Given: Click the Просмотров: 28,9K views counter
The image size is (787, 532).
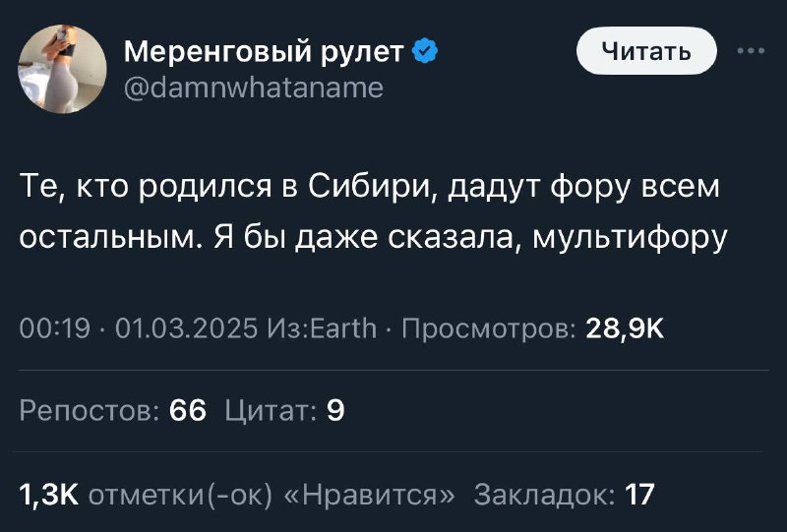Looking at the screenshot, I should (x=533, y=328).
